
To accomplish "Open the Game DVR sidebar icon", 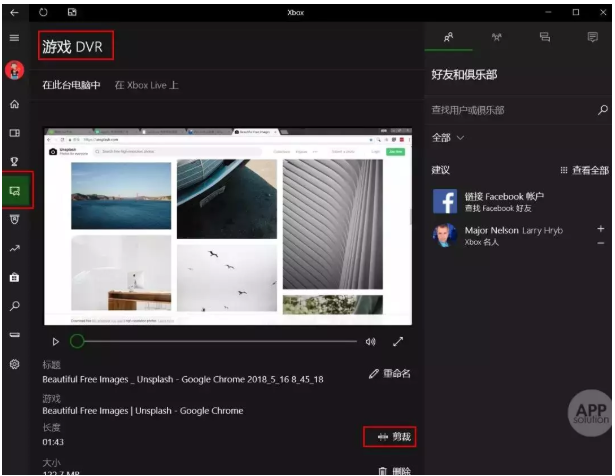I will coord(15,191).
